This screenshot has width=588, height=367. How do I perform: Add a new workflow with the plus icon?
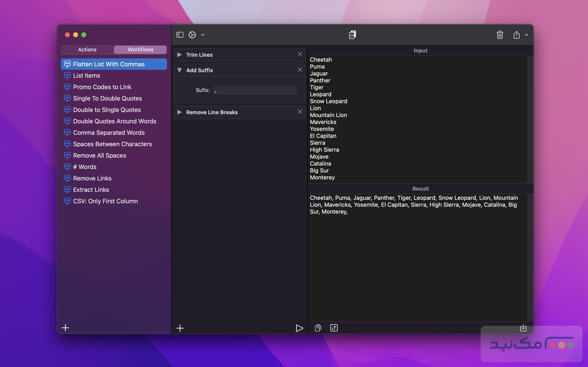65,328
